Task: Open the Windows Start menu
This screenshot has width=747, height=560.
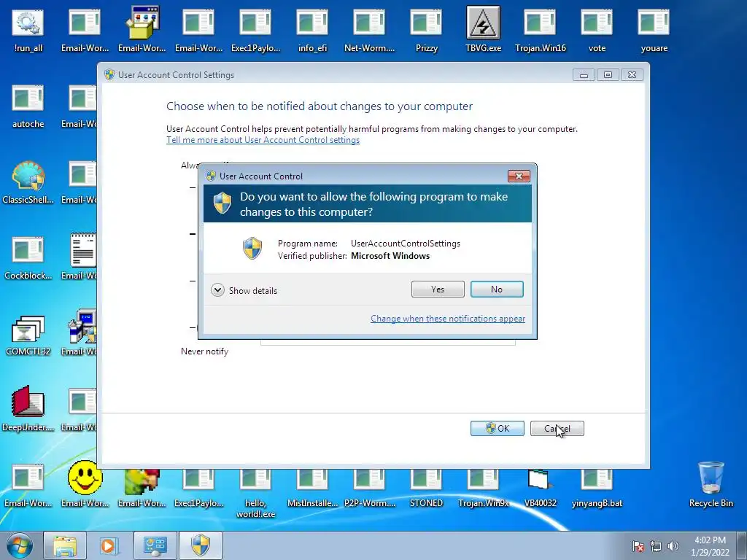Action: tap(20, 545)
